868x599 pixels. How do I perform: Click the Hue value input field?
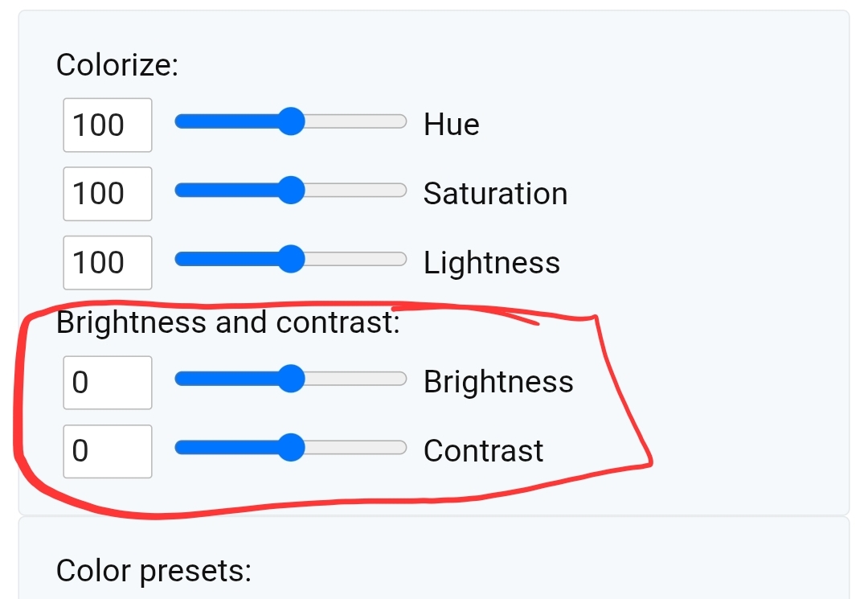click(x=108, y=125)
